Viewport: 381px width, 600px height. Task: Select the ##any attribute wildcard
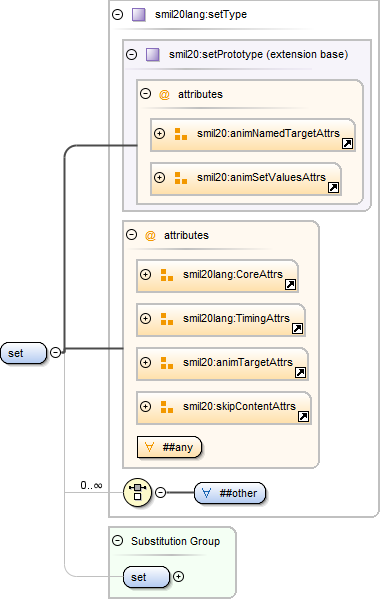click(x=169, y=447)
